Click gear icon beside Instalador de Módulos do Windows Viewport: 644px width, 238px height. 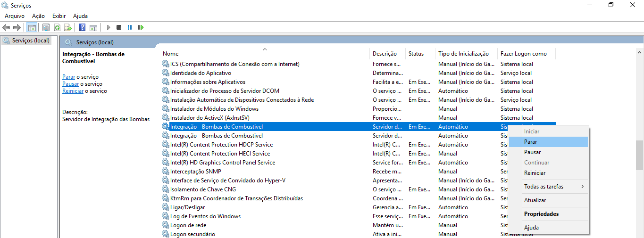(165, 108)
